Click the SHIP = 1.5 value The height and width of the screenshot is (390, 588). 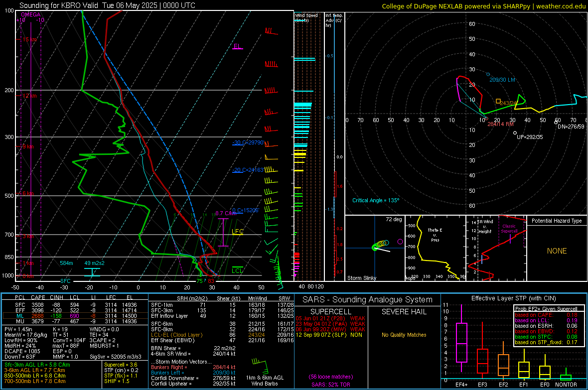[x=117, y=381]
